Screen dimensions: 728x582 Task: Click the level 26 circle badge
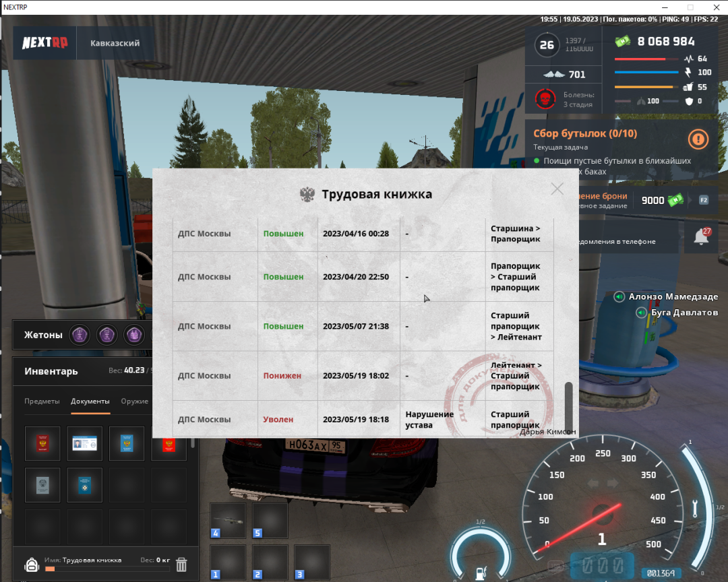click(547, 45)
